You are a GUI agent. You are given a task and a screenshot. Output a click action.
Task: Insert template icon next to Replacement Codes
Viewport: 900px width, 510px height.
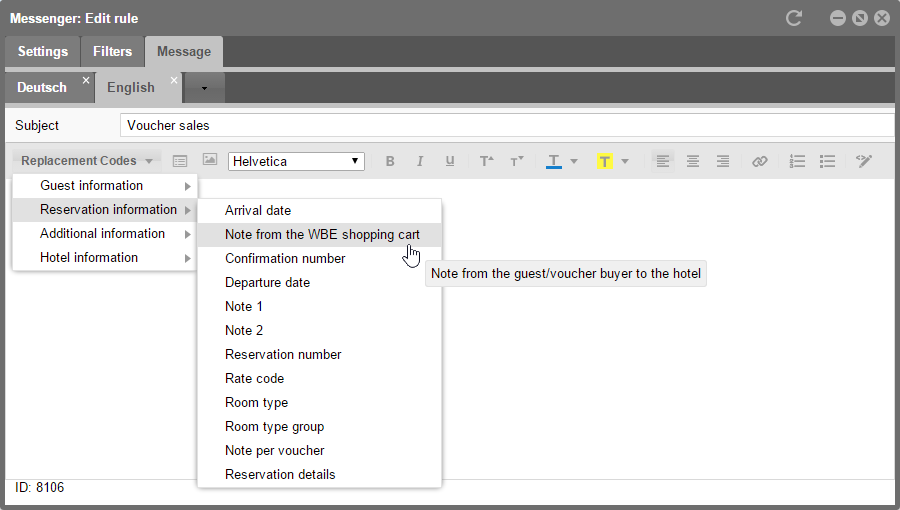coord(180,161)
